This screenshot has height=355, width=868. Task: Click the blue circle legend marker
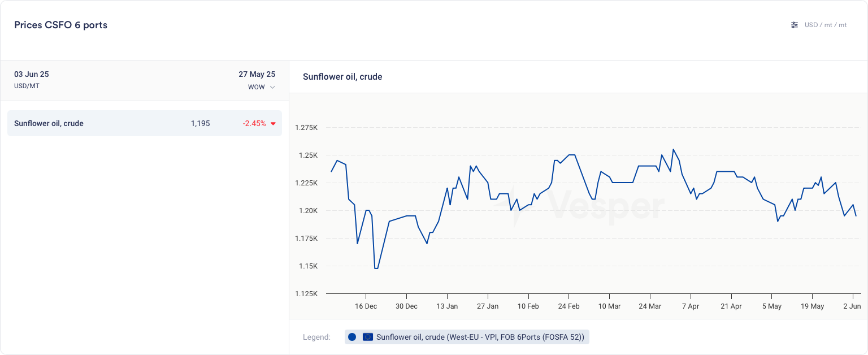pyautogui.click(x=352, y=337)
